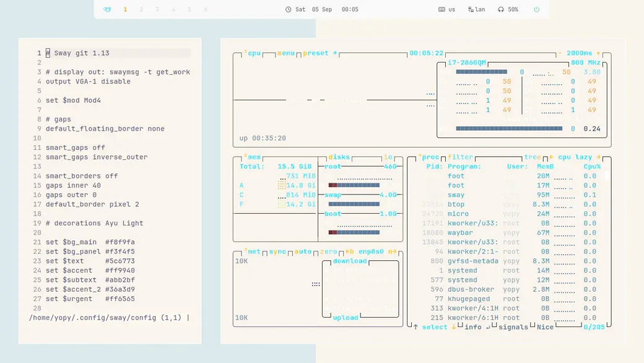
Task: Switch to workspace 5 in waybar
Action: click(x=189, y=9)
